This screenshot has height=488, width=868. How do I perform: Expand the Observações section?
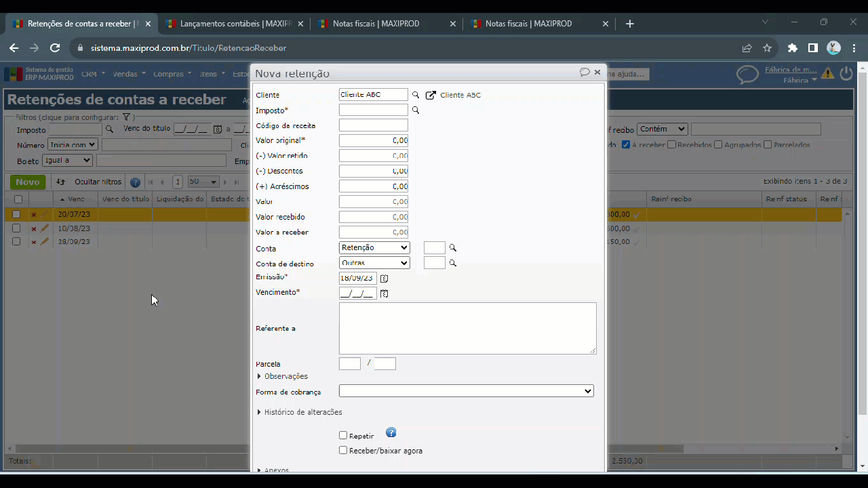[285, 376]
